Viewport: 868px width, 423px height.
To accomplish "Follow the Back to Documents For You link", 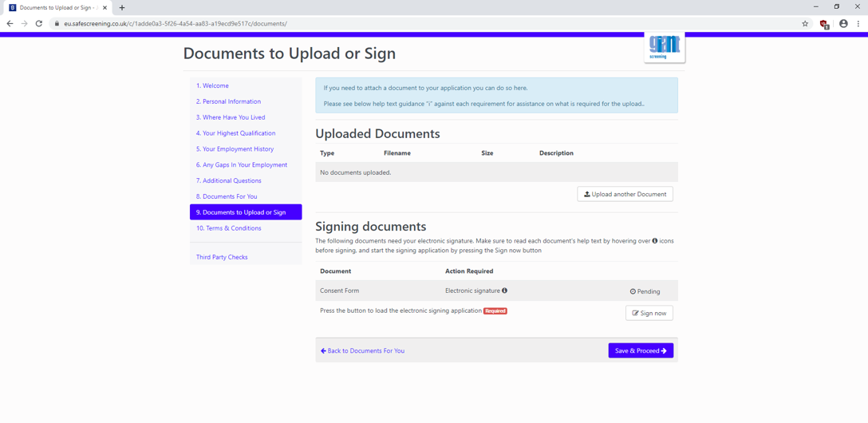I will point(362,350).
